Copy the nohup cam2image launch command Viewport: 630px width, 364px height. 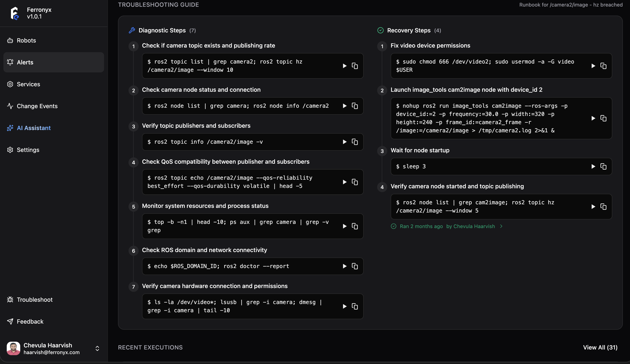(603, 118)
